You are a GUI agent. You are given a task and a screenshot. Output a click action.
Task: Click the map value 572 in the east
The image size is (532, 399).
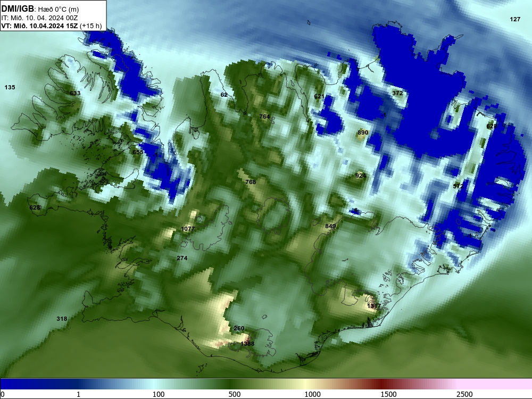(x=458, y=186)
